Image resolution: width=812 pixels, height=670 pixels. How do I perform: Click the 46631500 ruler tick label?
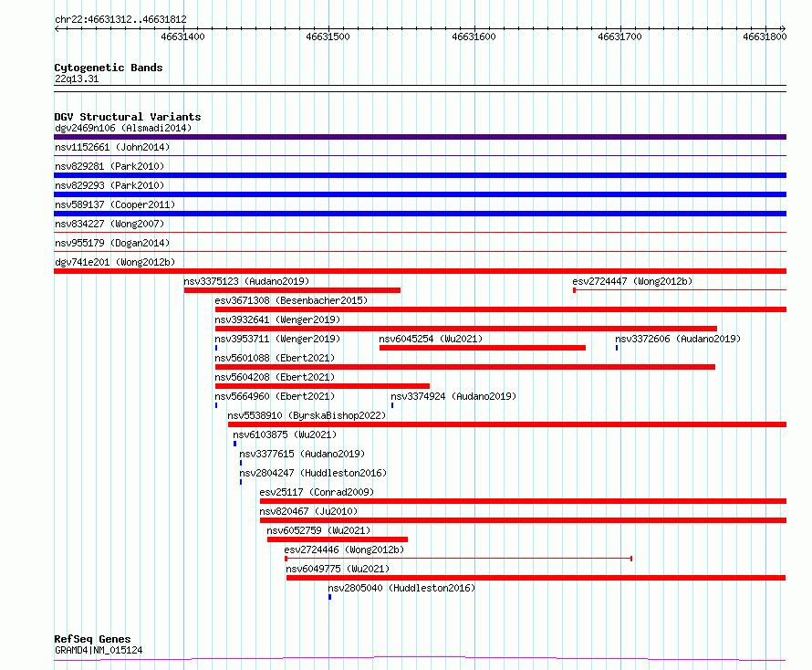coord(328,37)
